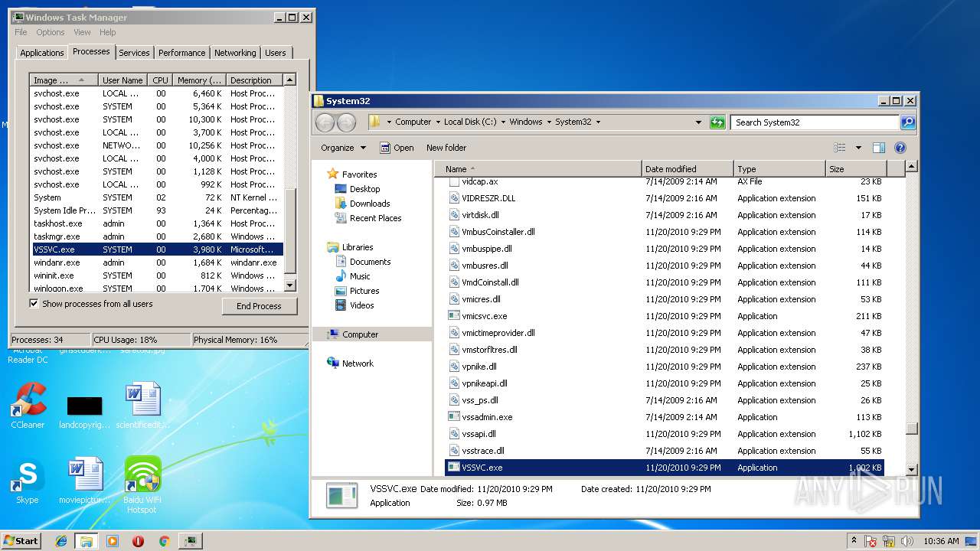980x551 pixels.
Task: Expand the Local Disk (C:) breadcrumb arrow
Action: point(502,122)
